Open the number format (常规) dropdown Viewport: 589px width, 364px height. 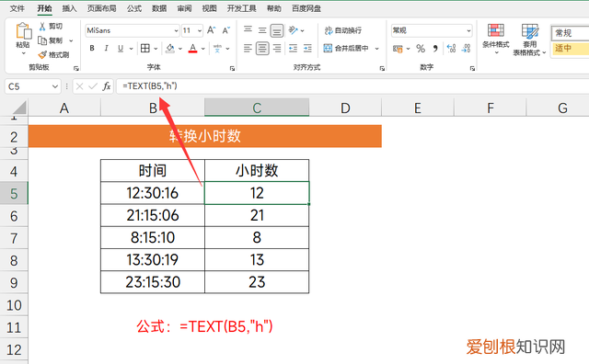468,30
